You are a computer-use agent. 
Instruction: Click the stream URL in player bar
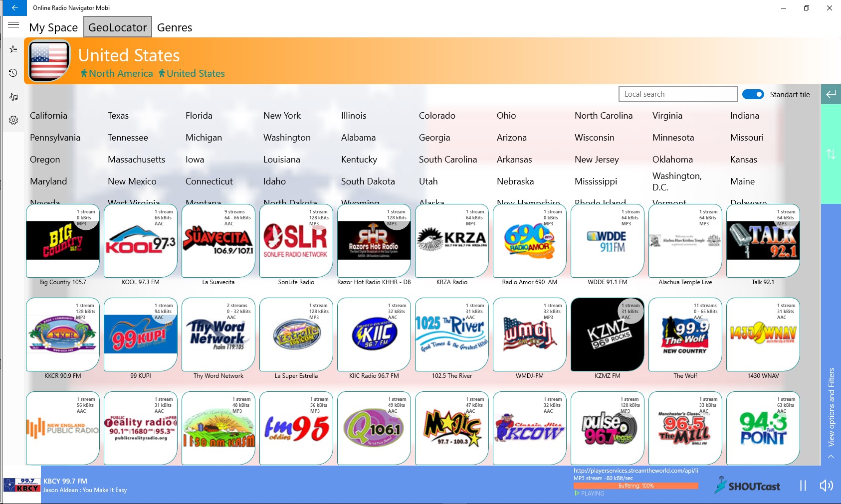636,471
